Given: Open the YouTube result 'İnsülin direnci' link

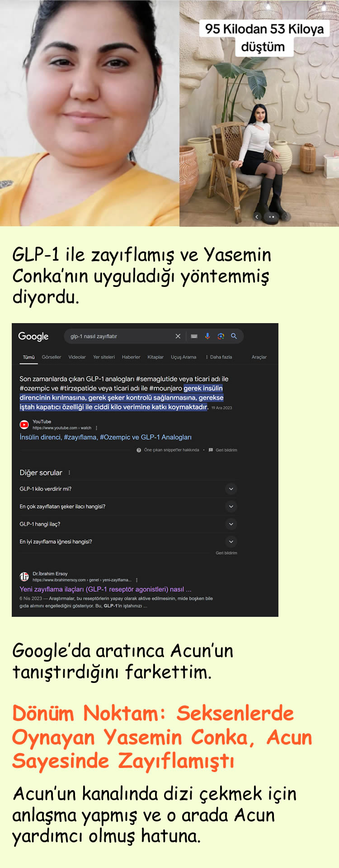Looking at the screenshot, I should pos(105,437).
